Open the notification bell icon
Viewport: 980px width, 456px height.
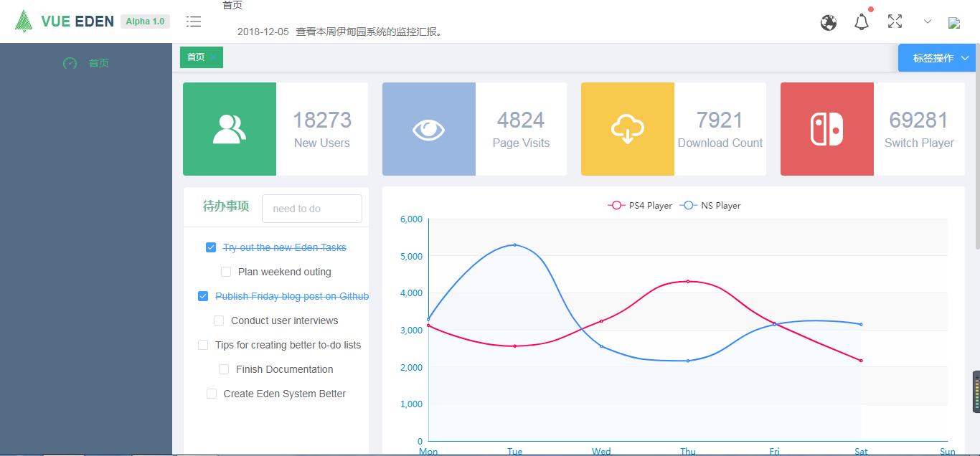862,22
